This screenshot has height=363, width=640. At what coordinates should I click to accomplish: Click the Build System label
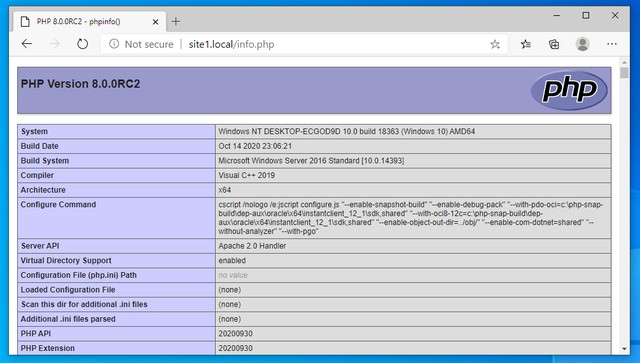45,161
